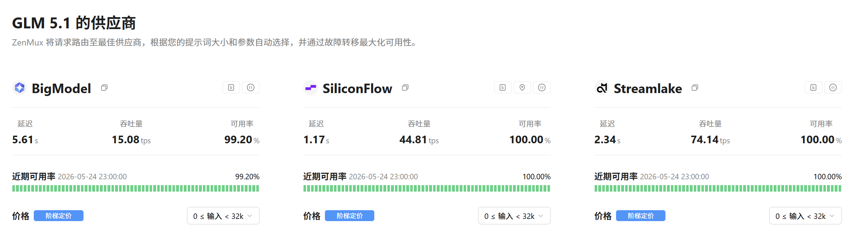Click BigModel's 阶梯定价 tag
This screenshot has height=228, width=868.
point(58,216)
